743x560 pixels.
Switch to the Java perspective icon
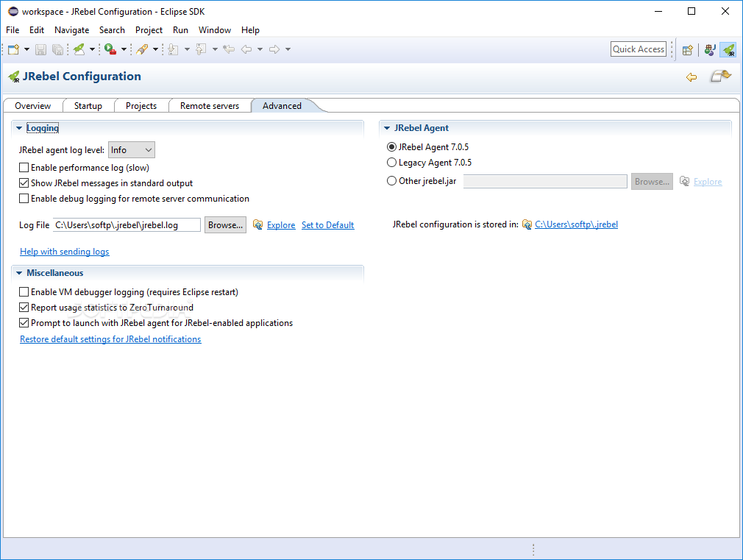click(x=710, y=50)
